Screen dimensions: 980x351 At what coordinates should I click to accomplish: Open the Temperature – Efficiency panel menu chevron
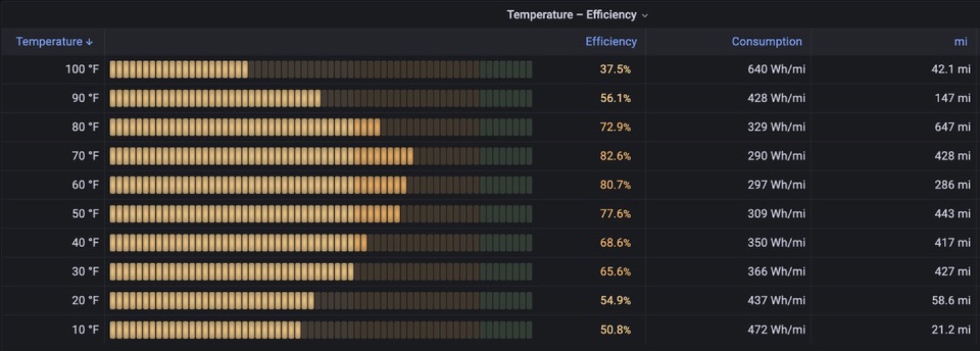pos(645,16)
